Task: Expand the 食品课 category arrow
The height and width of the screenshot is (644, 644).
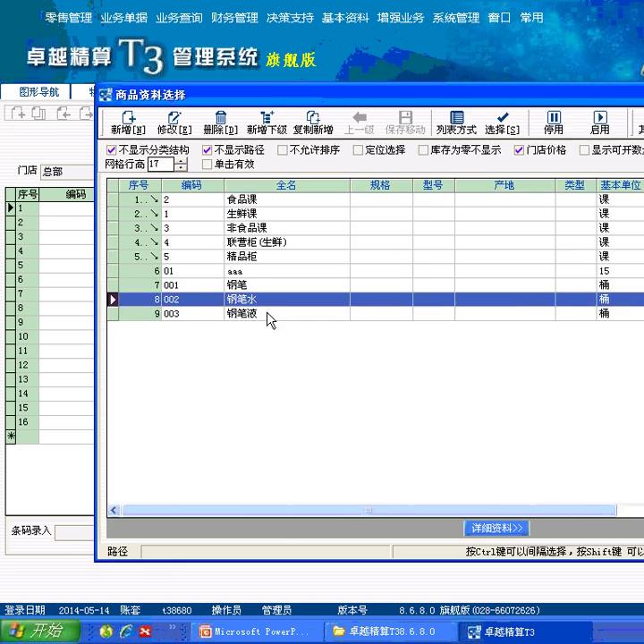Action: (x=154, y=199)
